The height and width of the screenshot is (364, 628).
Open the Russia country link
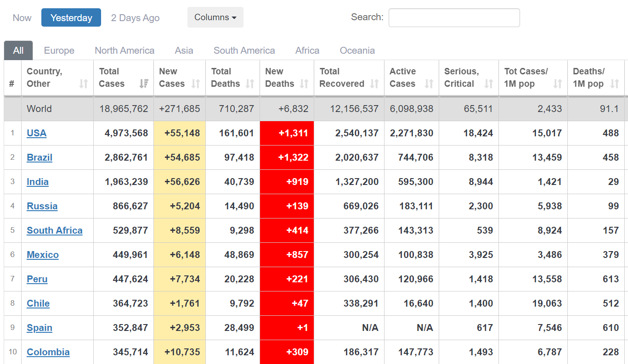tap(42, 206)
